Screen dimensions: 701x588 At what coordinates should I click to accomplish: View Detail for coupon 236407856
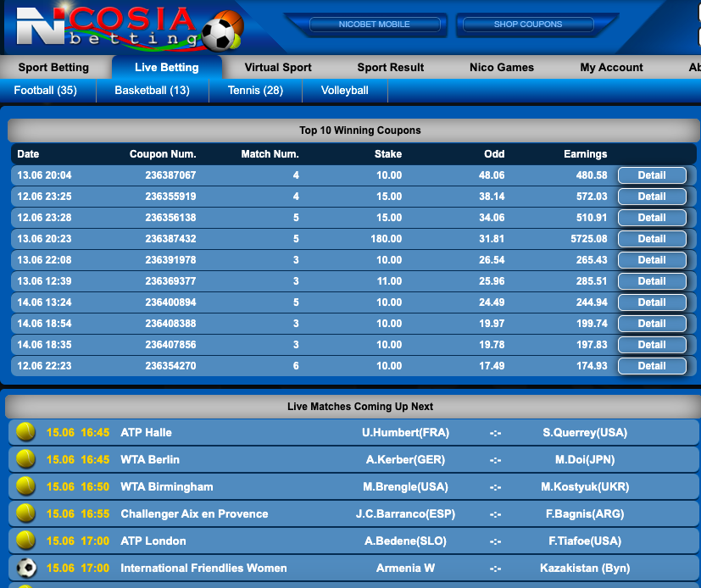click(652, 345)
